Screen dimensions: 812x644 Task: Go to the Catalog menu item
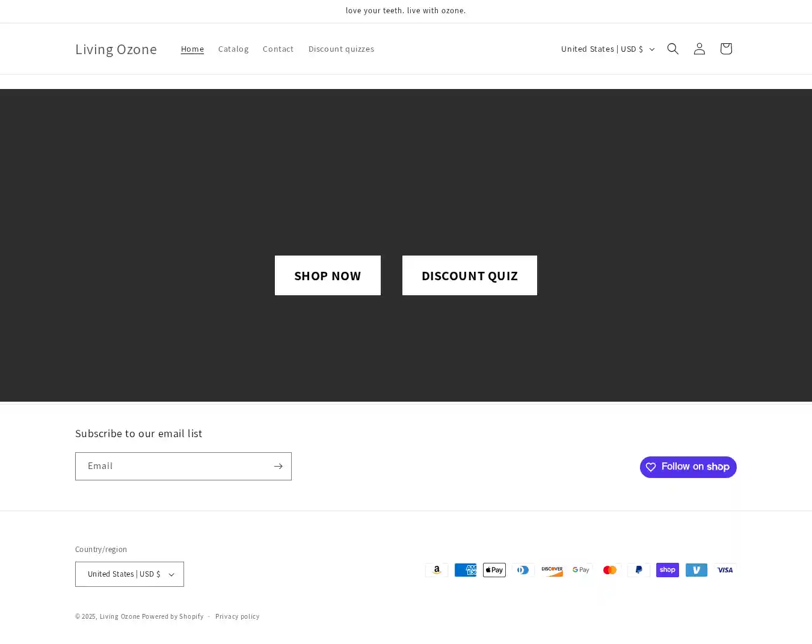(x=233, y=49)
